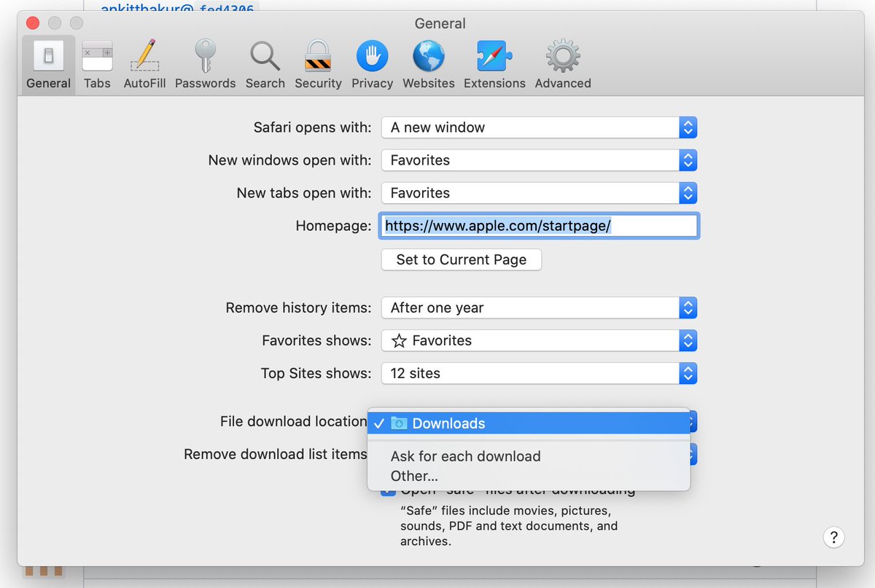Open the Tabs preferences pane

click(97, 65)
